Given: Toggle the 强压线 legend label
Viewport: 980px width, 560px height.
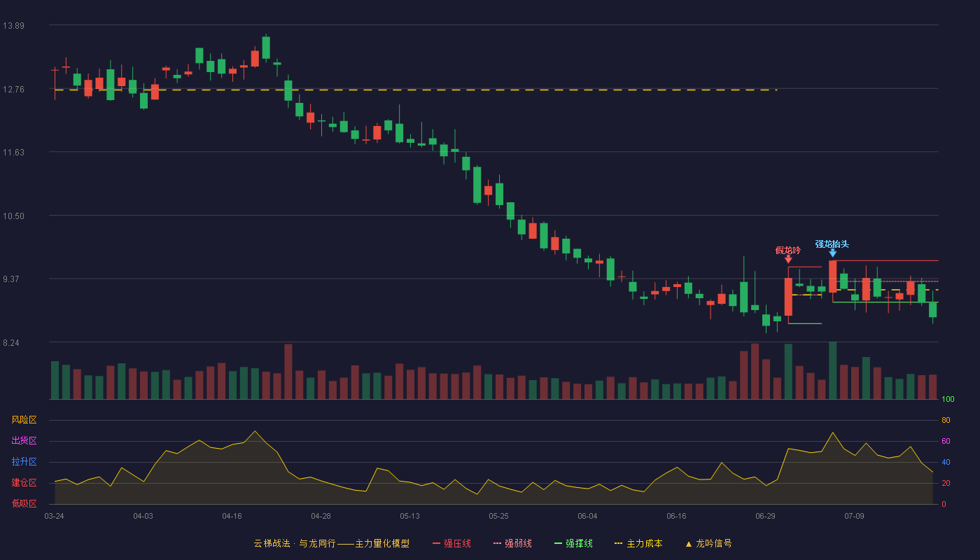Looking at the screenshot, I should 457,544.
